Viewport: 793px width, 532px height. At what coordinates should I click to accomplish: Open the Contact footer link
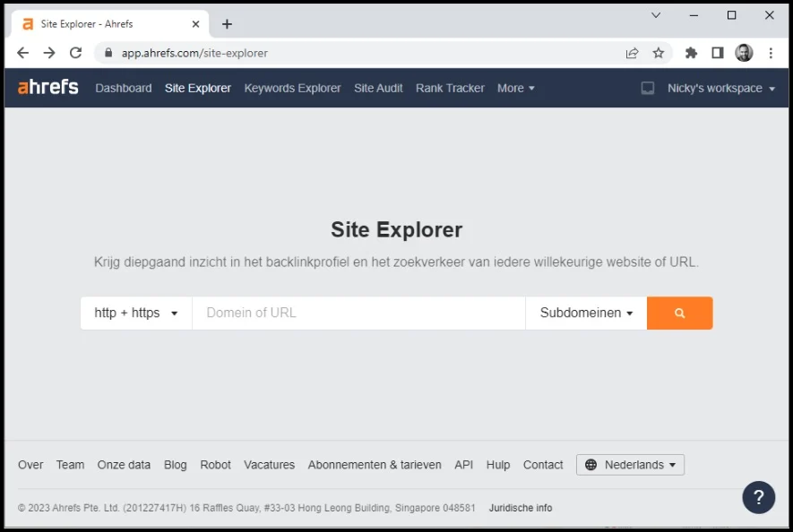click(543, 465)
